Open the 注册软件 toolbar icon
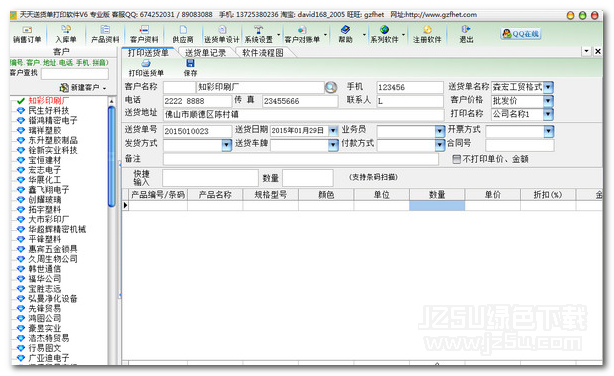Image resolution: width=614 pixels, height=376 pixels. [427, 34]
